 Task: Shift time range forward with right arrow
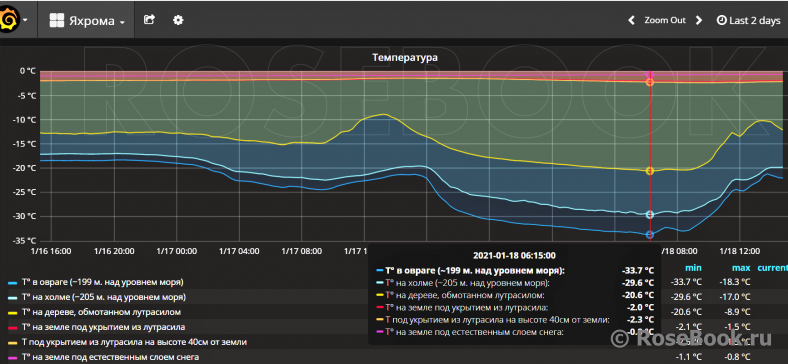click(x=699, y=21)
